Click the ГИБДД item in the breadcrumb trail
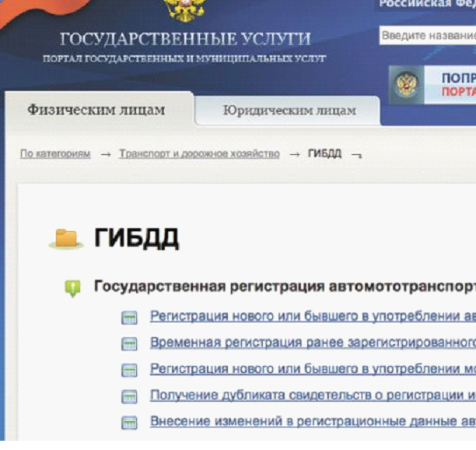The image size is (476, 450). [x=324, y=154]
